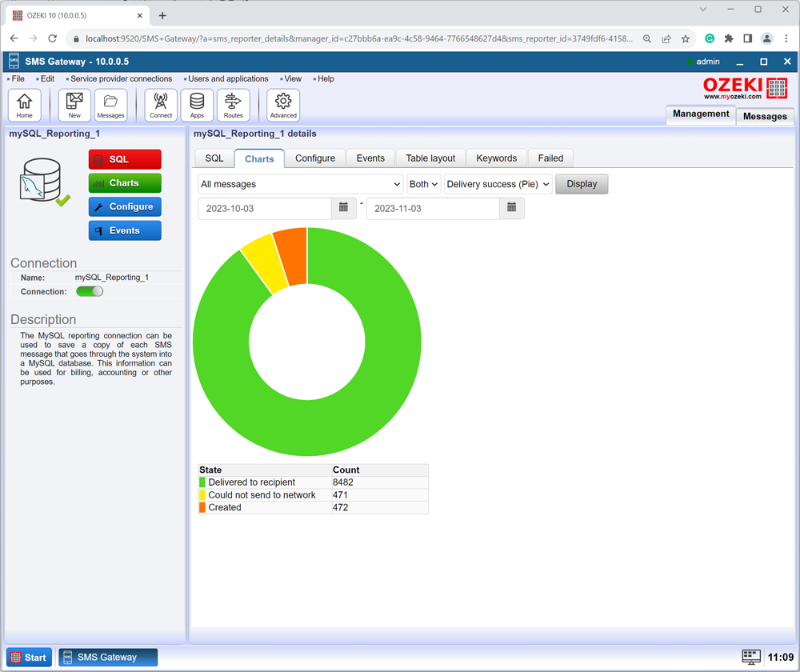
Task: Open the Help menu
Action: (x=326, y=78)
